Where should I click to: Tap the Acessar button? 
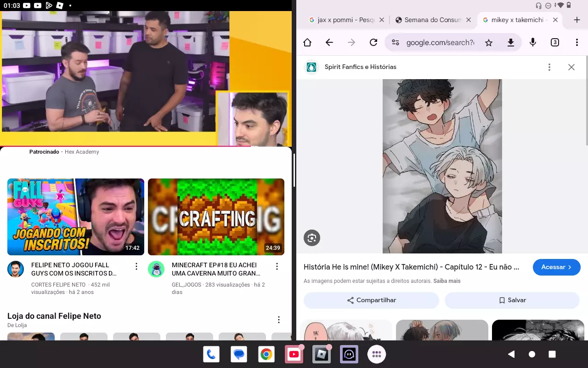557,267
